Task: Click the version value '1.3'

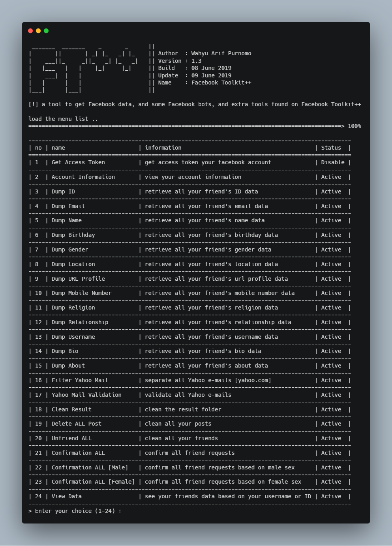Action: [x=197, y=61]
